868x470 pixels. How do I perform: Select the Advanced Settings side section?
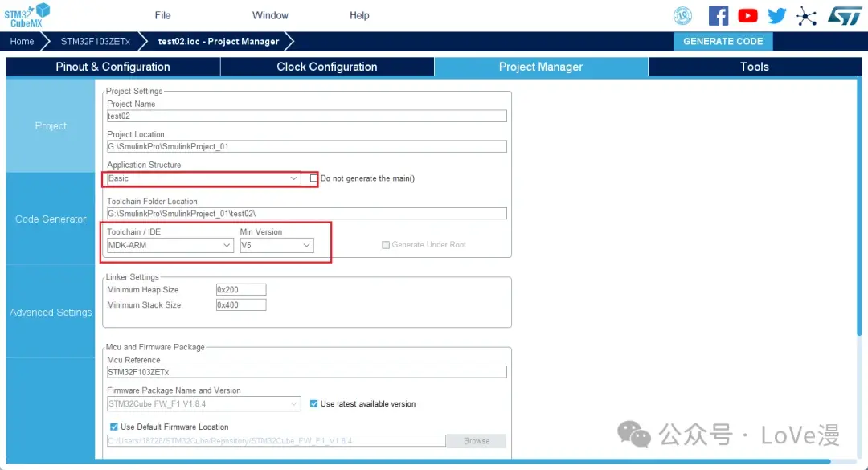[51, 313]
